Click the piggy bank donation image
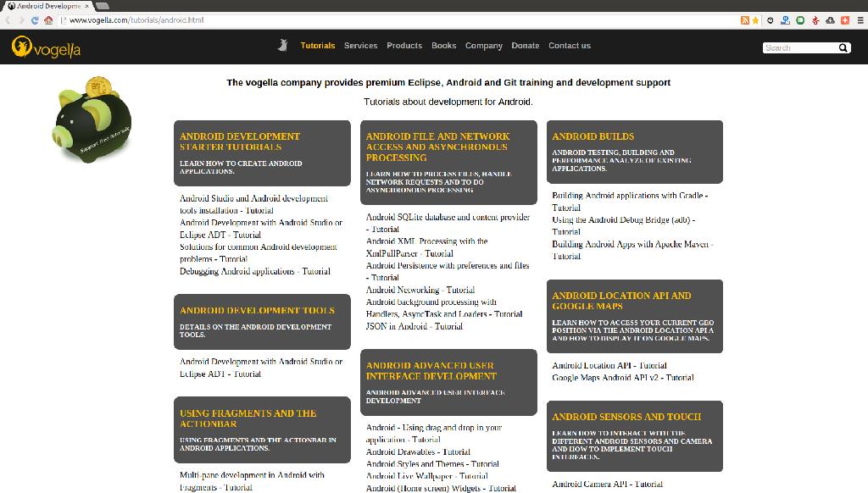868x493 pixels. [92, 120]
